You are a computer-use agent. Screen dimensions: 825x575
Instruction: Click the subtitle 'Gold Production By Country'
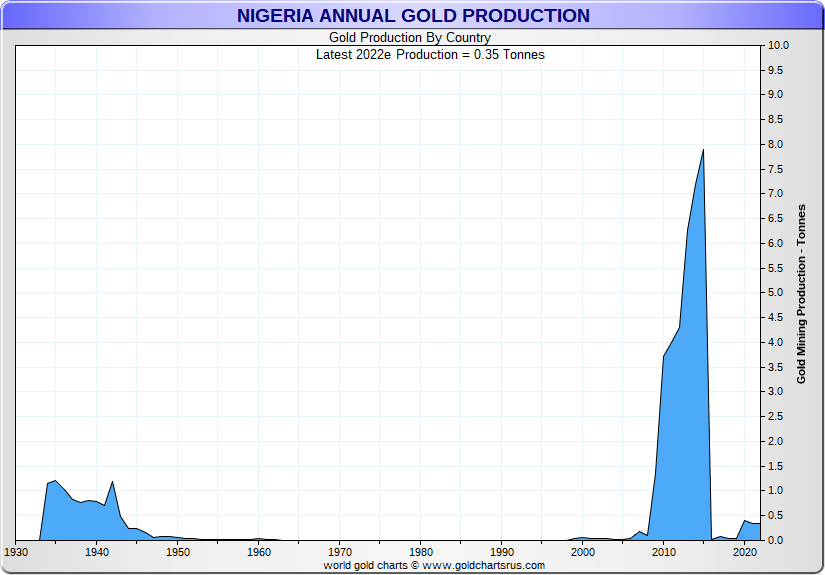pyautogui.click(x=410, y=38)
